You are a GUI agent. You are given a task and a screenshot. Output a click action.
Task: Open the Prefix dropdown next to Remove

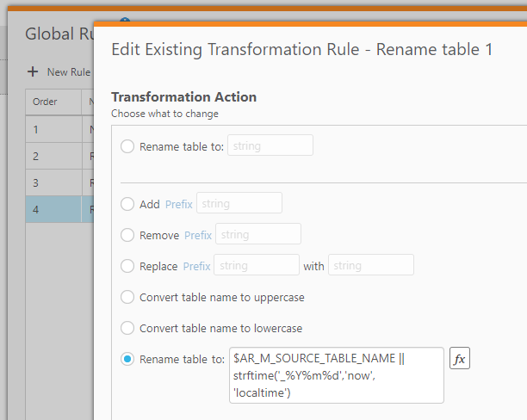[198, 235]
